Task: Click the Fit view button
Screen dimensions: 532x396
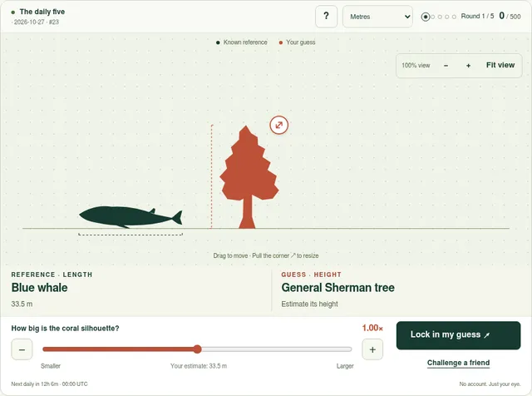Action: tap(500, 65)
